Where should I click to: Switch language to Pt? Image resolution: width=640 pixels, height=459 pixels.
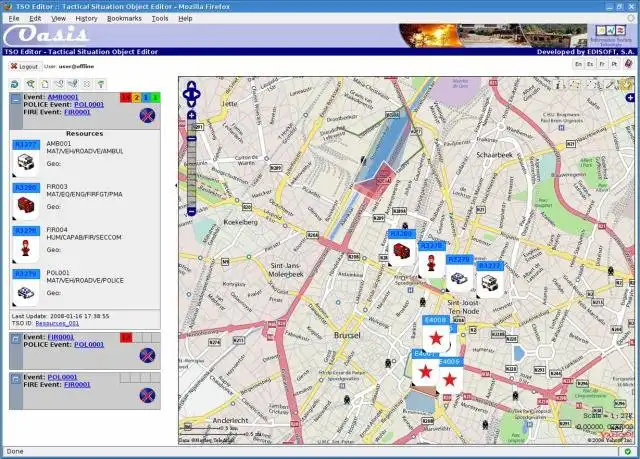(614, 64)
